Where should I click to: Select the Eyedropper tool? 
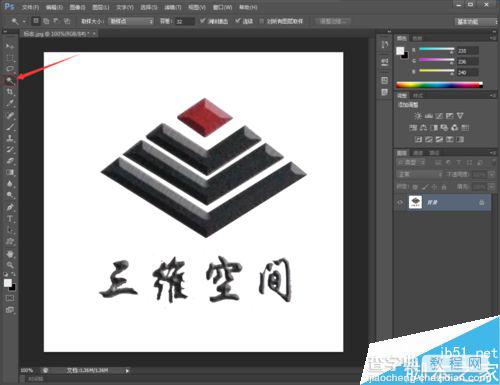click(x=10, y=103)
